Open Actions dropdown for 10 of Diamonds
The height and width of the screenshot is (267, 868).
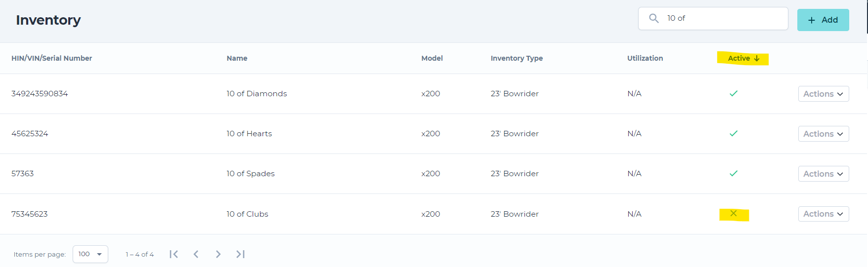(823, 94)
